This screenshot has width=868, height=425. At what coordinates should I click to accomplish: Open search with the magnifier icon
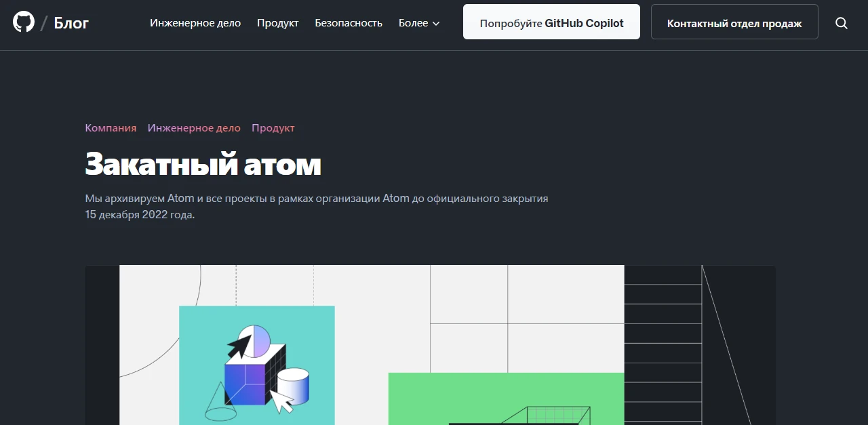point(842,23)
